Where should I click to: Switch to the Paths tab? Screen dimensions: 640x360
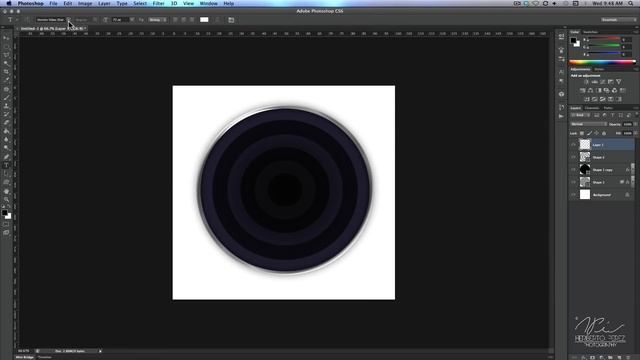(608, 108)
